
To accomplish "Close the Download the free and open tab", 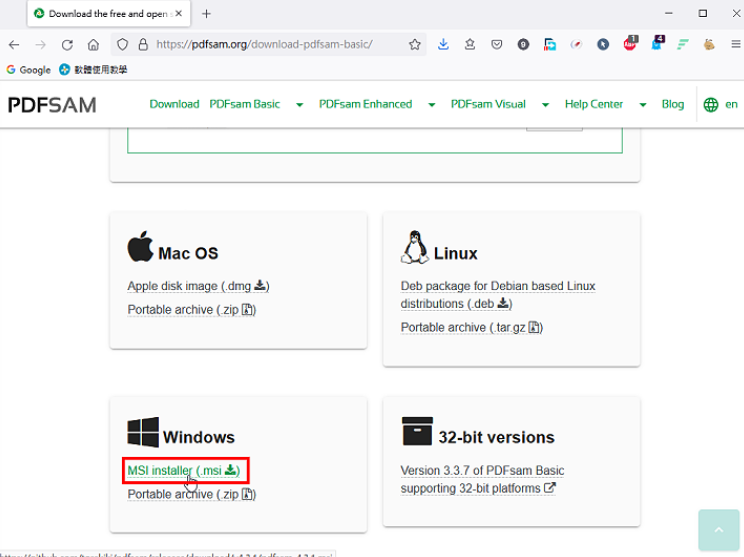I will (178, 14).
